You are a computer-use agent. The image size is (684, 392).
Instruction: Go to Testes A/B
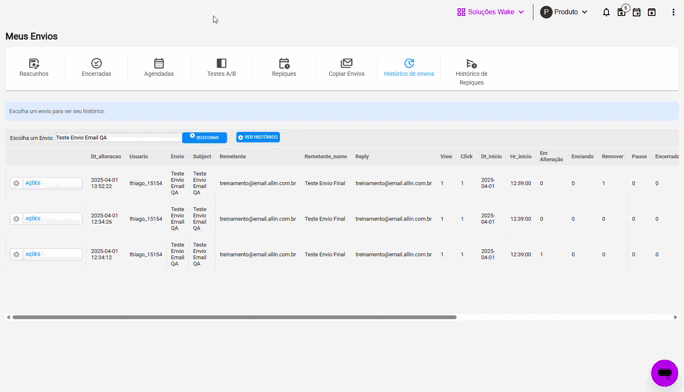tap(222, 68)
